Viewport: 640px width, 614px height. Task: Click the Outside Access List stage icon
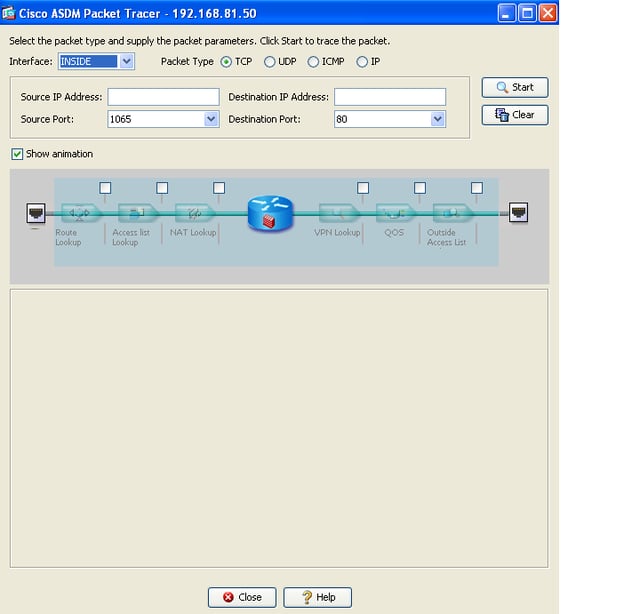click(452, 213)
